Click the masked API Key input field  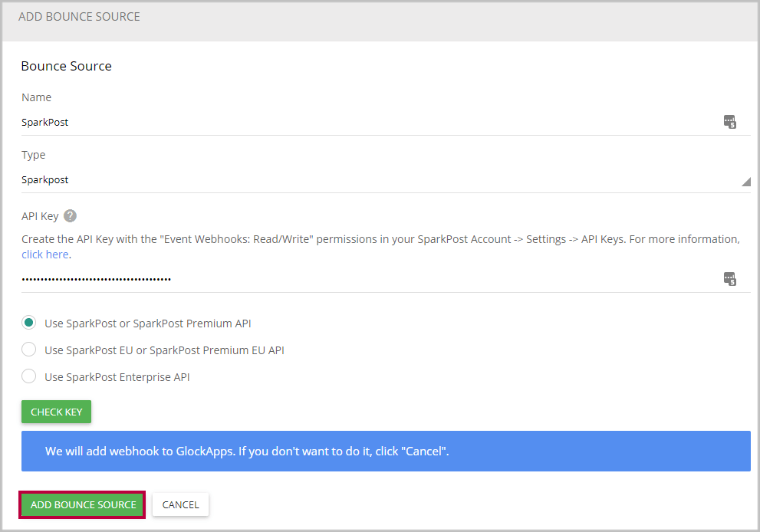click(x=307, y=278)
